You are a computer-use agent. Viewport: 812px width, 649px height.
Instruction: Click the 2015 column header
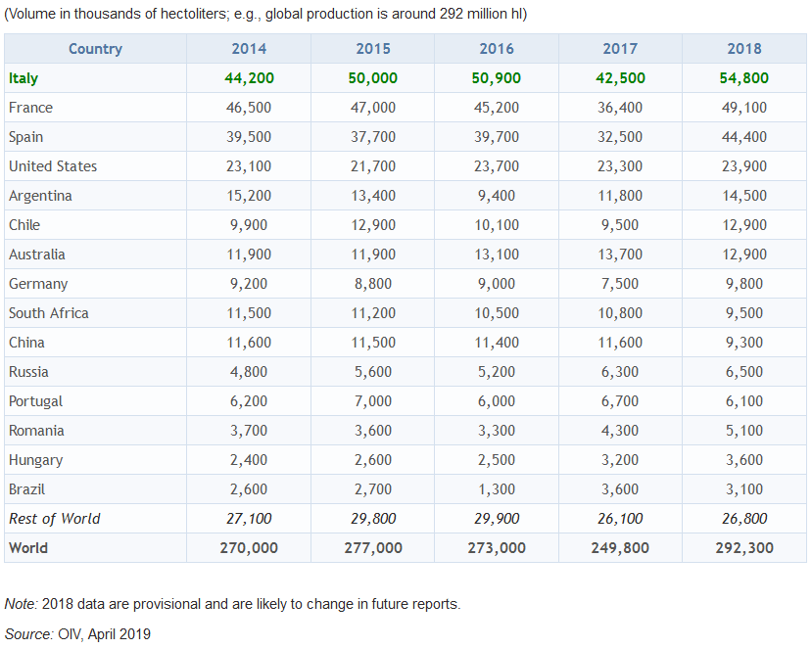pyautogui.click(x=372, y=49)
